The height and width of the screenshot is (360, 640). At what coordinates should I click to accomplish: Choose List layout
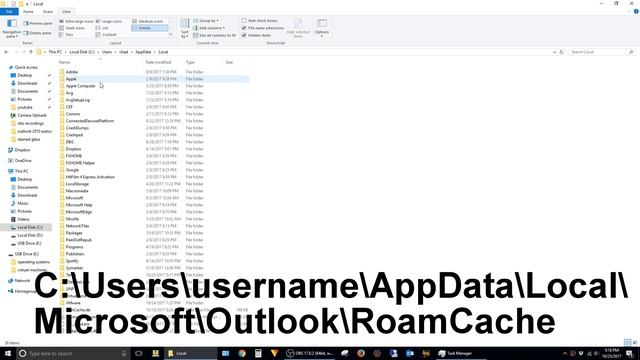click(x=102, y=28)
